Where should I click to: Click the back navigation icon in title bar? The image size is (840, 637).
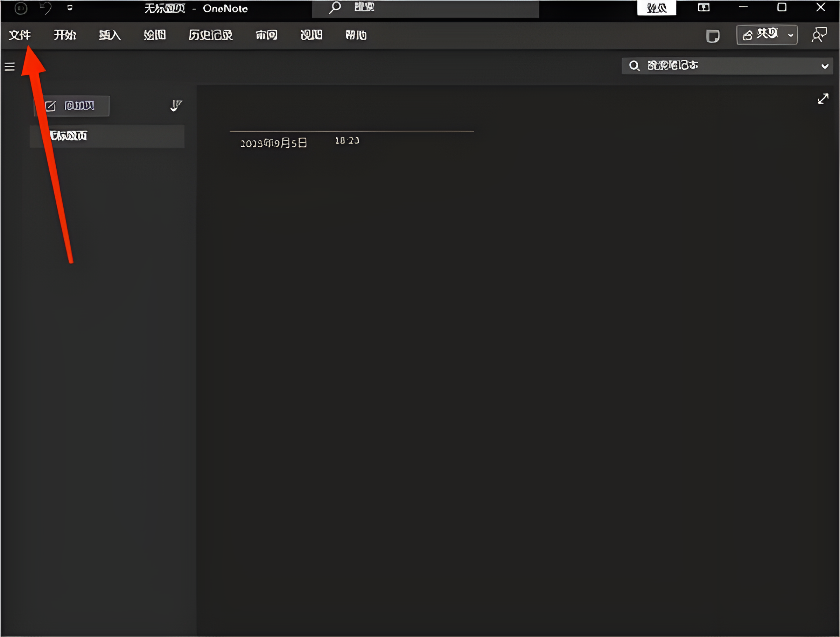pyautogui.click(x=21, y=8)
